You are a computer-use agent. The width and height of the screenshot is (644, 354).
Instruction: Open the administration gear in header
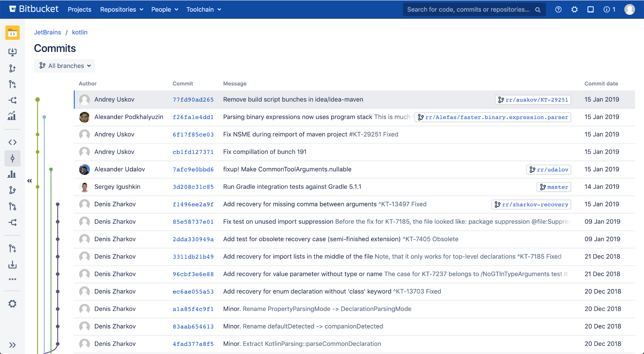coord(574,9)
